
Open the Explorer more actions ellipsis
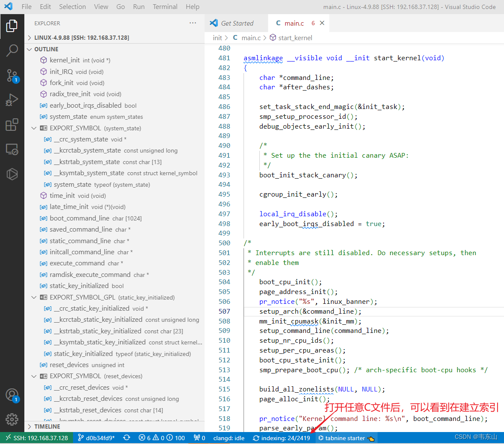(193, 23)
